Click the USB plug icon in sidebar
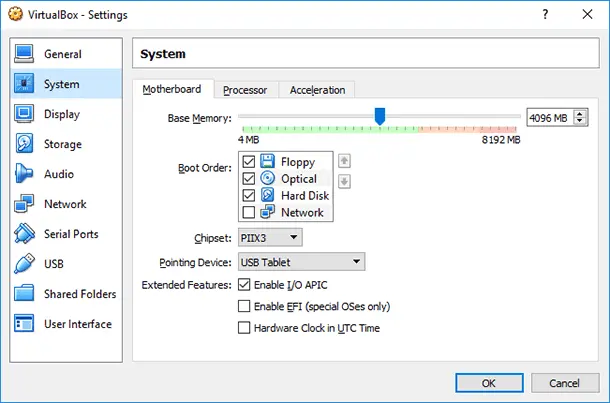 pos(24,263)
